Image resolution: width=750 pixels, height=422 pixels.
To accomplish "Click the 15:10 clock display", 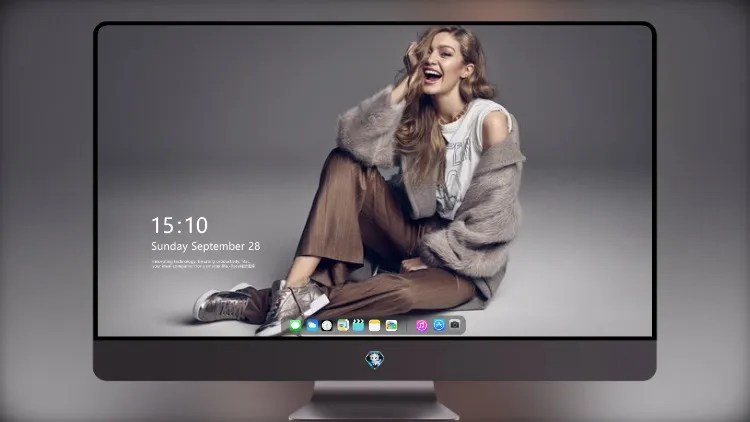I will click(x=179, y=225).
